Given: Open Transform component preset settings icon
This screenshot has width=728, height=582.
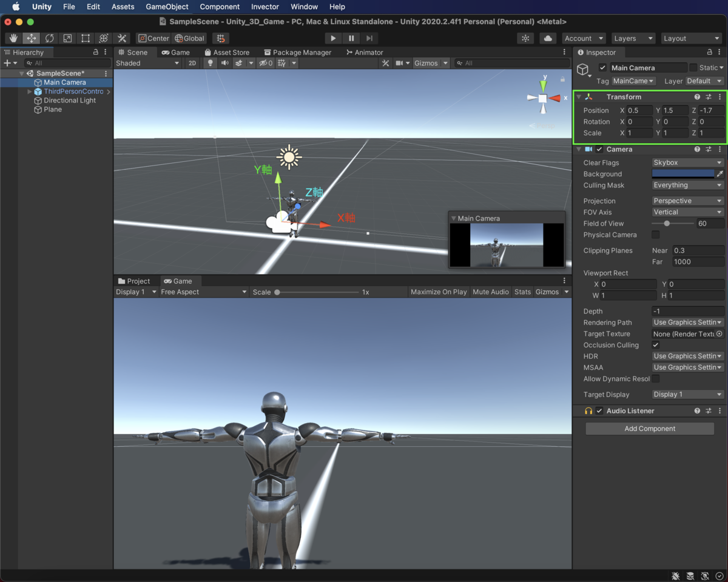Looking at the screenshot, I should (709, 97).
